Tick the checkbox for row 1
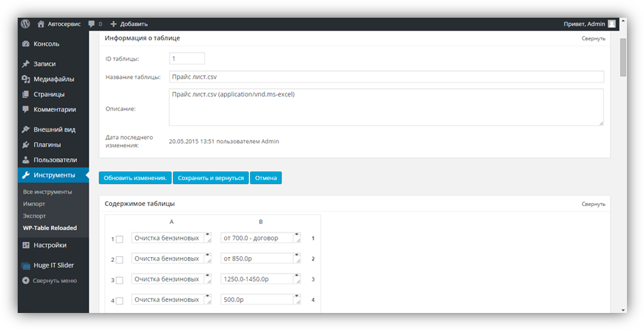Viewport: 644px width, 330px height. click(x=119, y=239)
